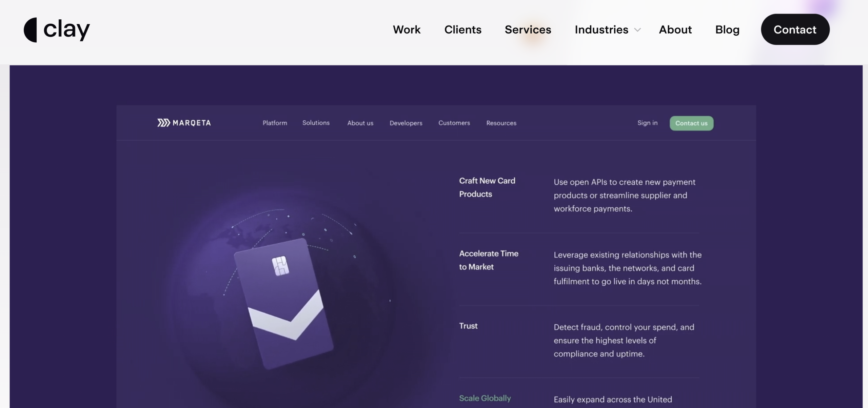Image resolution: width=868 pixels, height=408 pixels.
Task: Open the Work page
Action: coord(407,30)
